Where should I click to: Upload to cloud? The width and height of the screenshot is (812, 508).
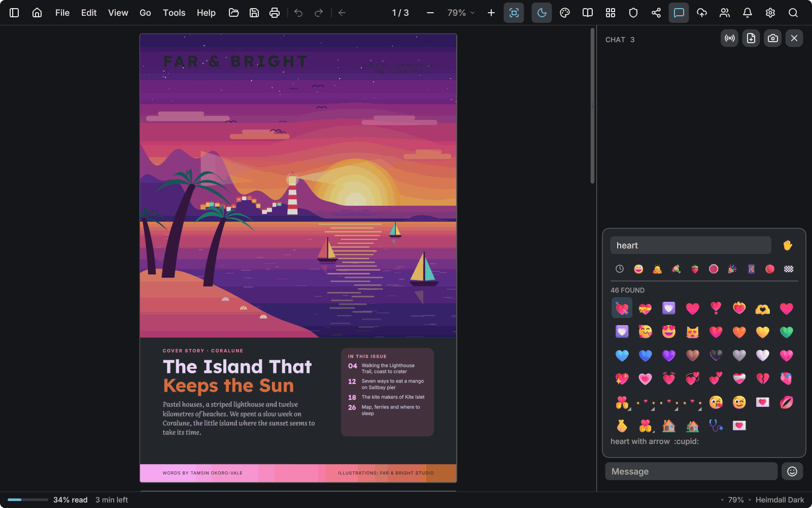tap(702, 13)
